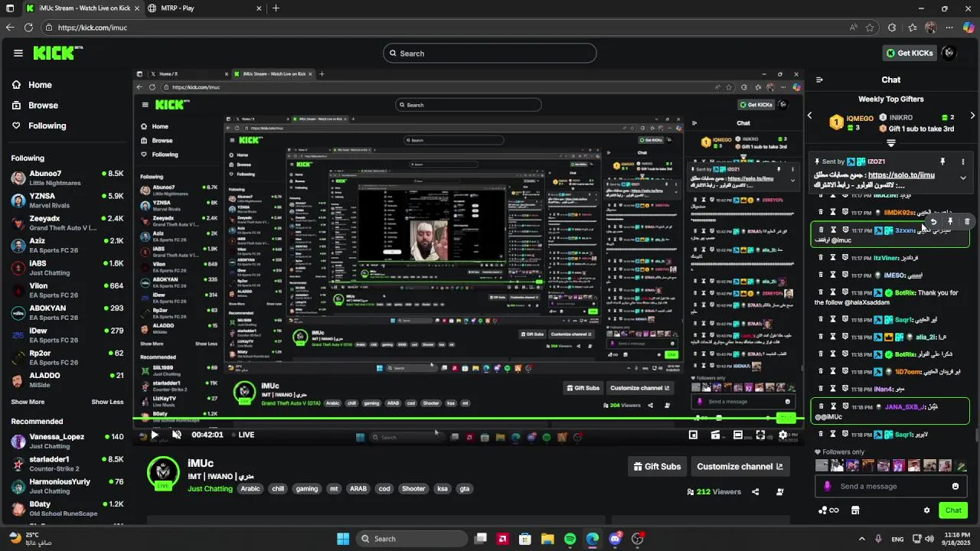
Task: Open the Kick shop icon below chat
Action: pyautogui.click(x=855, y=510)
